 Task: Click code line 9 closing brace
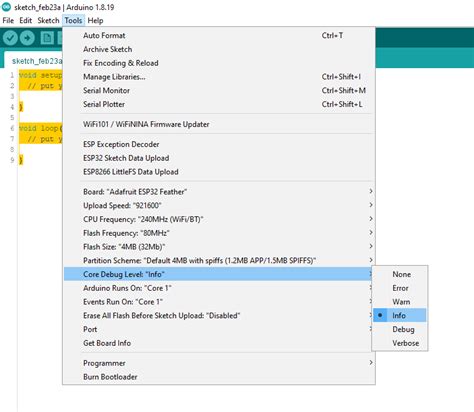pos(21,160)
